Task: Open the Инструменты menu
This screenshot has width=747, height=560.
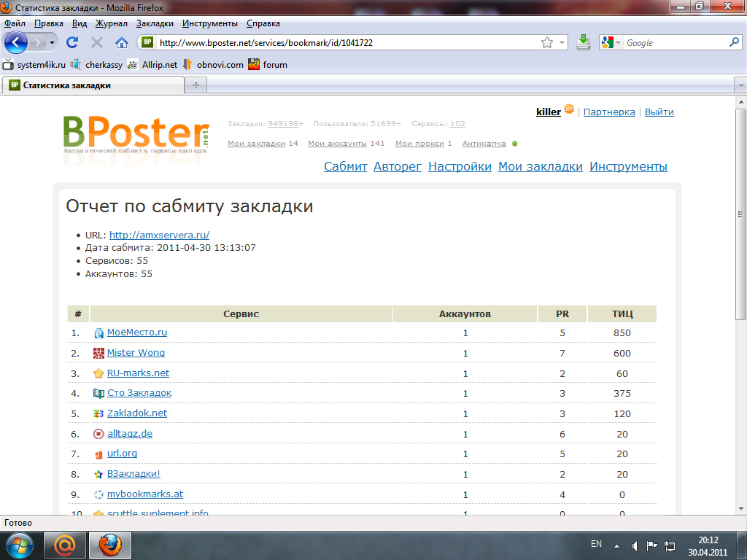Action: point(210,23)
